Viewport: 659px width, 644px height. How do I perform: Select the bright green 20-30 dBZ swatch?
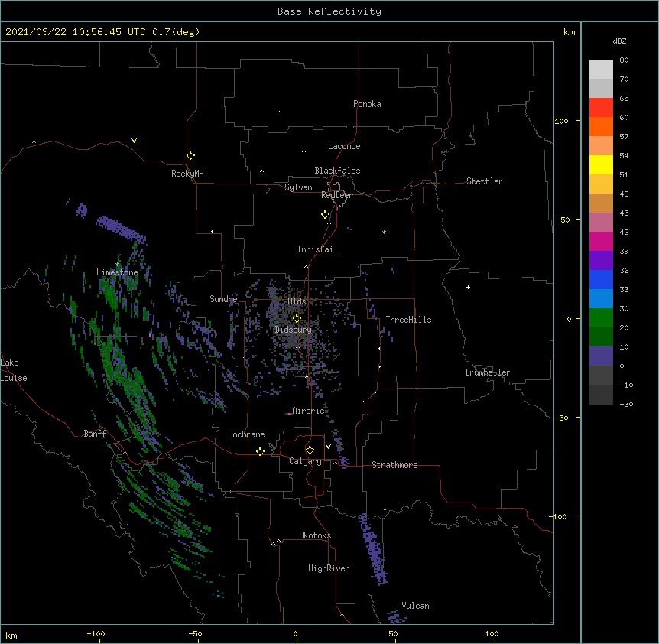(x=601, y=318)
